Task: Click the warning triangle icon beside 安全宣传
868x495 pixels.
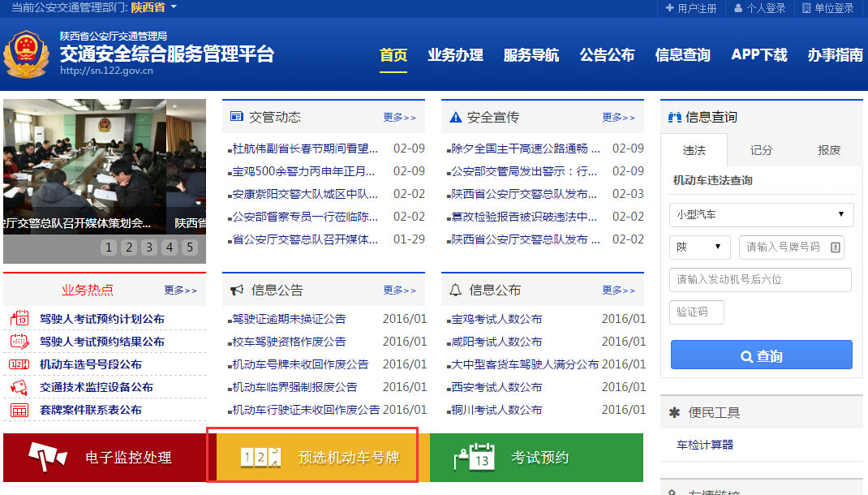Action: point(454,116)
